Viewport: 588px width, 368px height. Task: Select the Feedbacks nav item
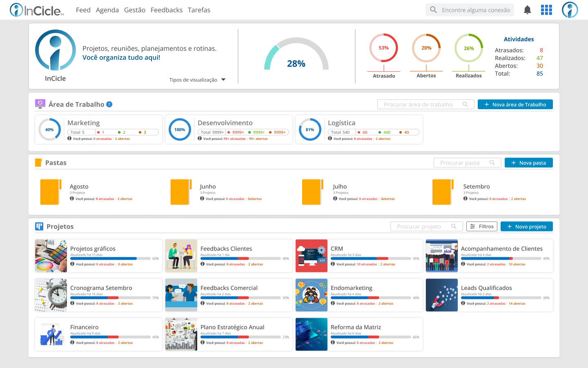167,10
